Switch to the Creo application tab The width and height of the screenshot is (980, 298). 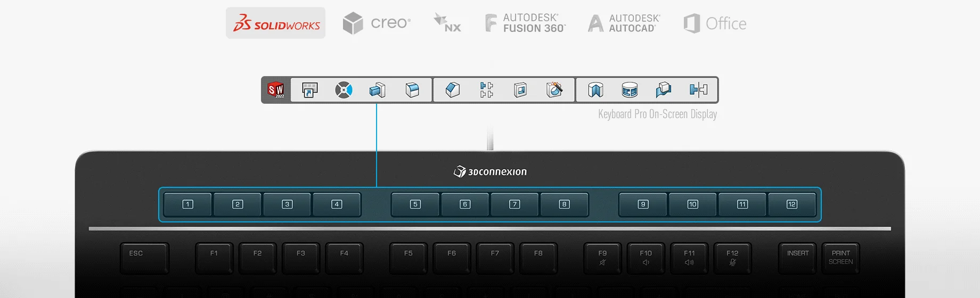coord(377,23)
